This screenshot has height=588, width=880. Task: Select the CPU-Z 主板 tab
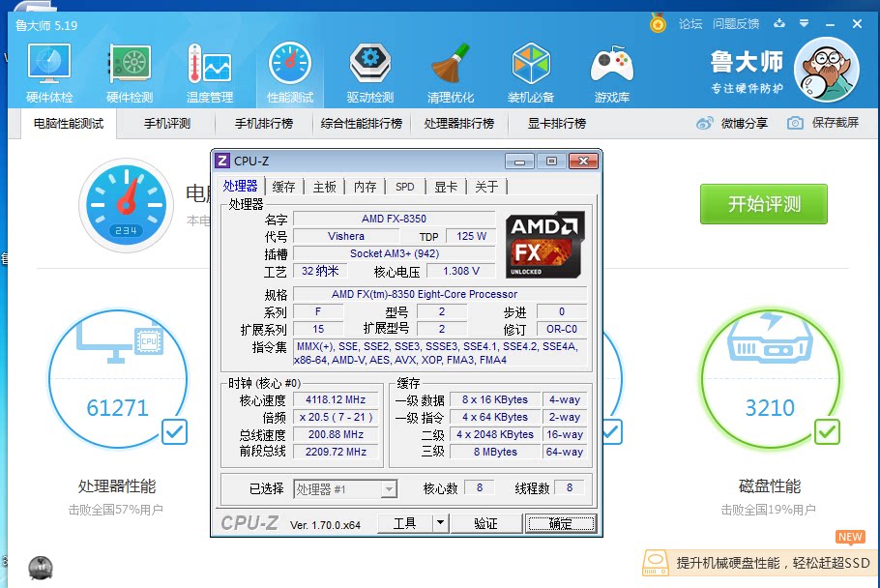click(x=324, y=187)
